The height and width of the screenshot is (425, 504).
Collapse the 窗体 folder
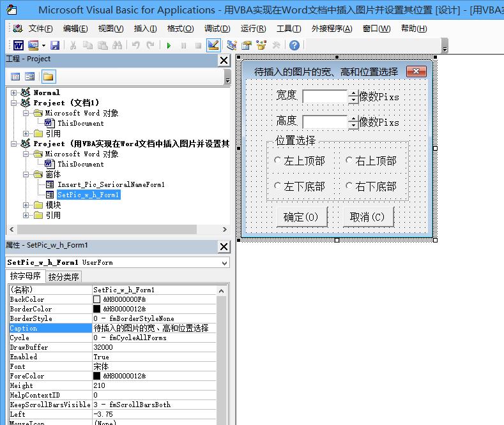click(26, 175)
